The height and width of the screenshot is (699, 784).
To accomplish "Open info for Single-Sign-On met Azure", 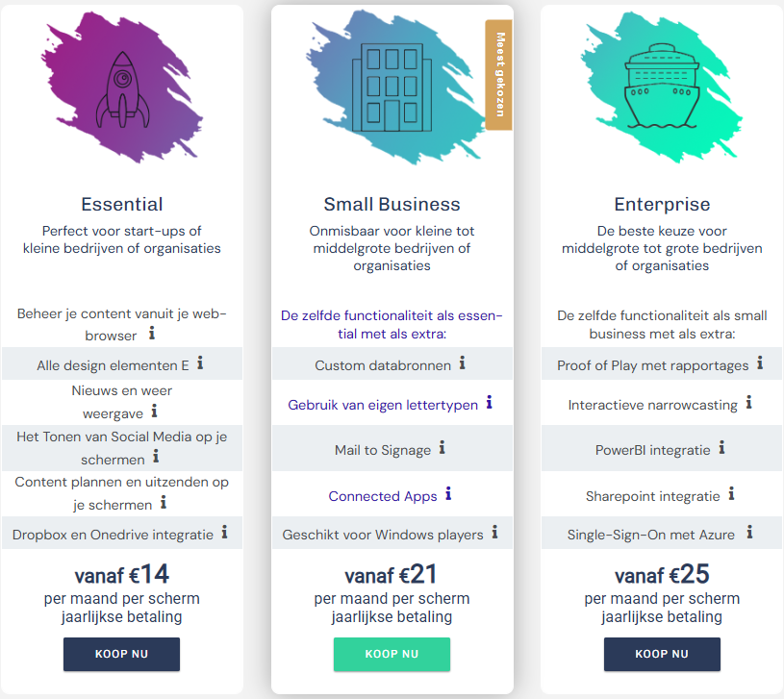I will coord(749,531).
